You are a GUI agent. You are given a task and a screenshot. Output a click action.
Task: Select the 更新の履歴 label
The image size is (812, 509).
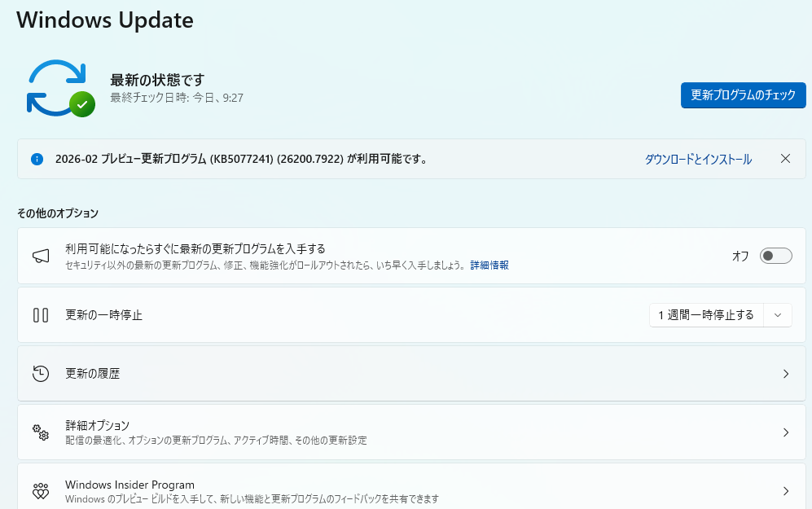click(93, 374)
